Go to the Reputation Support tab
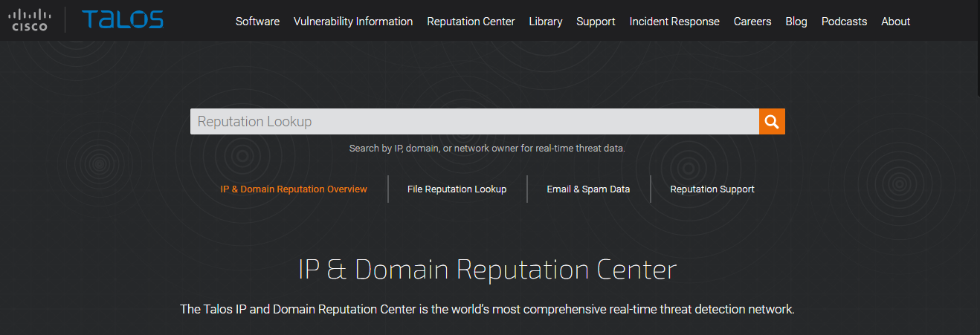 [712, 189]
